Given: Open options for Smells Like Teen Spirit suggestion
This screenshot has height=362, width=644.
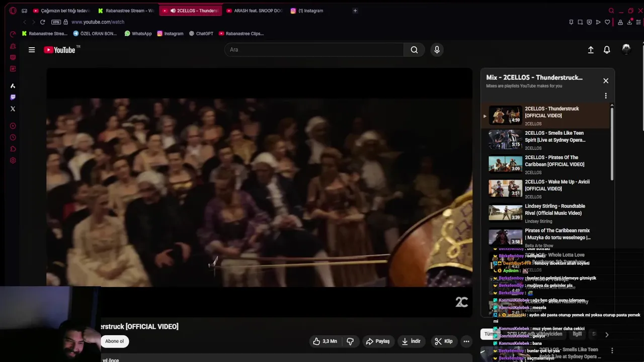Looking at the screenshot, I should 612,350.
